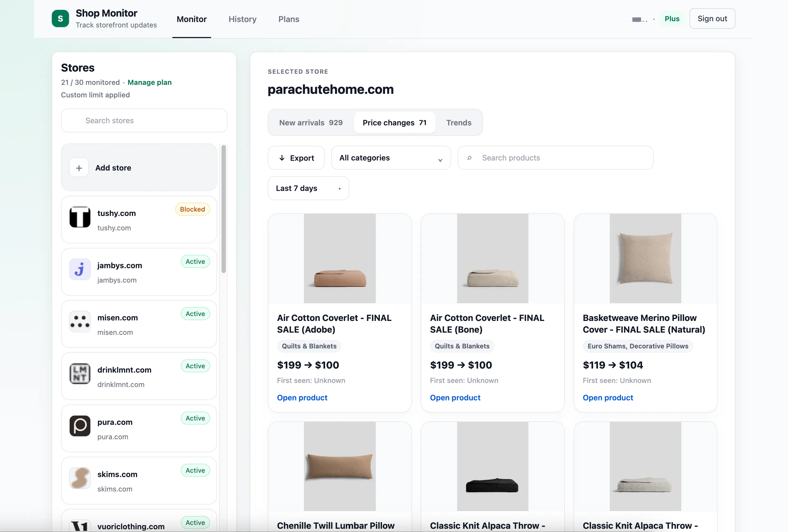Click the Active badge on pura.com
This screenshot has width=788, height=532.
tap(195, 418)
